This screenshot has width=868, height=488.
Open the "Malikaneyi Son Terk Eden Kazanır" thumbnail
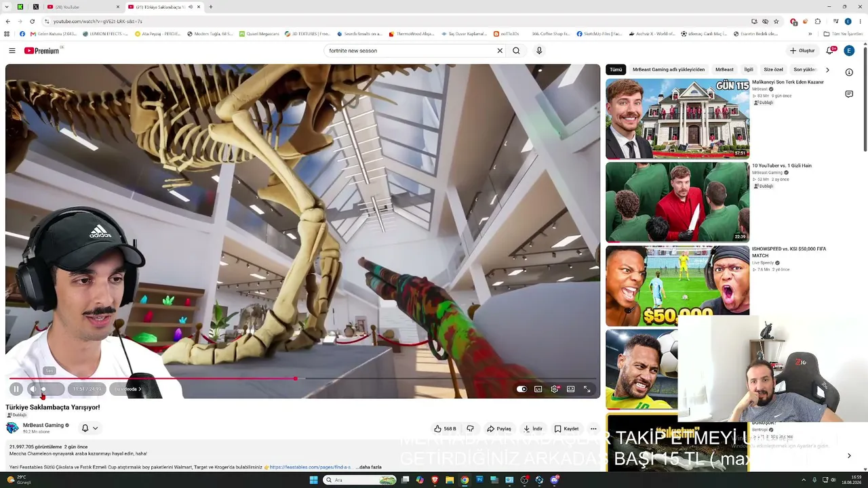point(677,119)
